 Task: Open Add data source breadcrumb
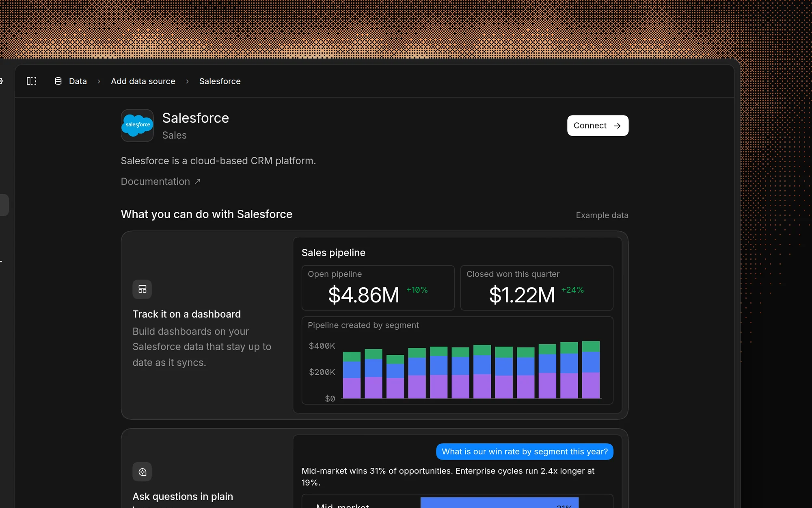click(143, 81)
